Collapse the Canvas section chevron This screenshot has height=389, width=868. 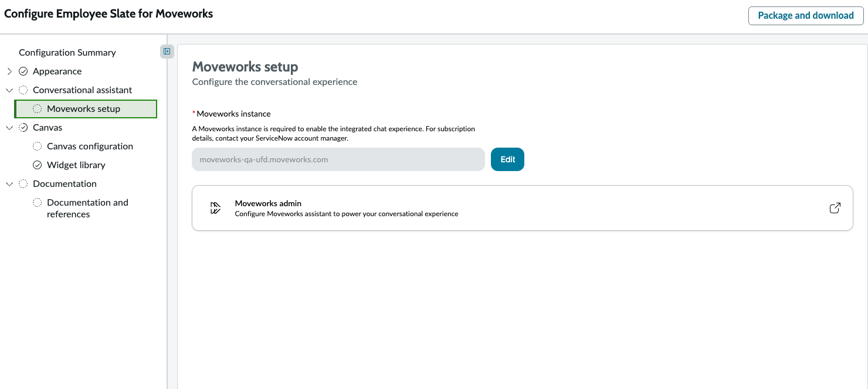[x=9, y=127]
